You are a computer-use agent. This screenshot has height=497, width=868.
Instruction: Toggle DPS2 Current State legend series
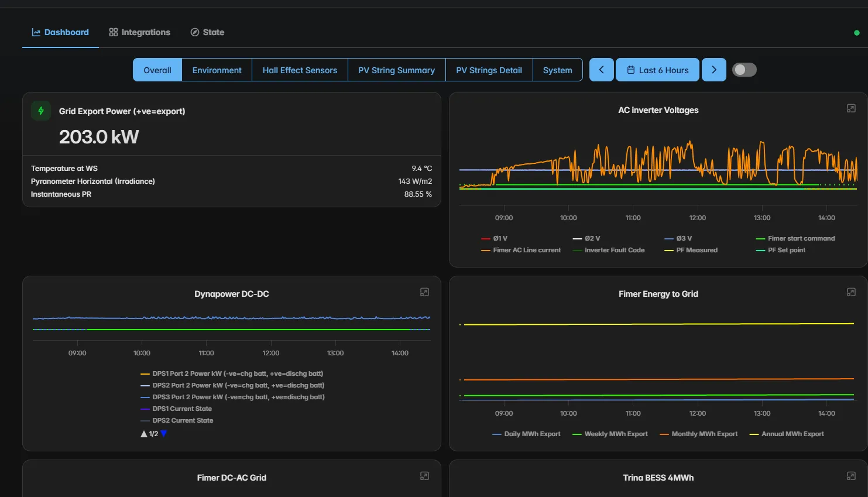tap(177, 420)
